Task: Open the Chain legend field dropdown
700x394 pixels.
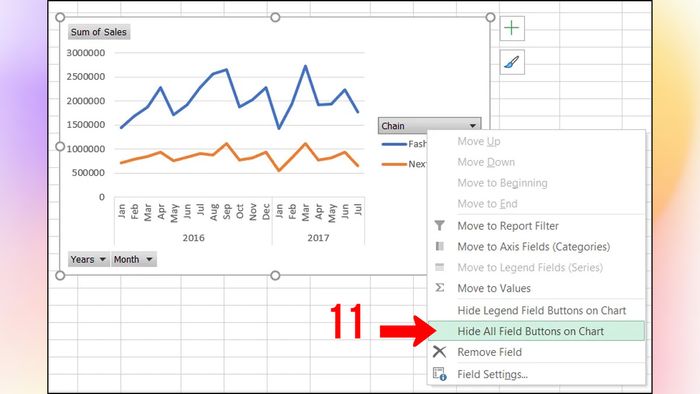Action: (472, 126)
